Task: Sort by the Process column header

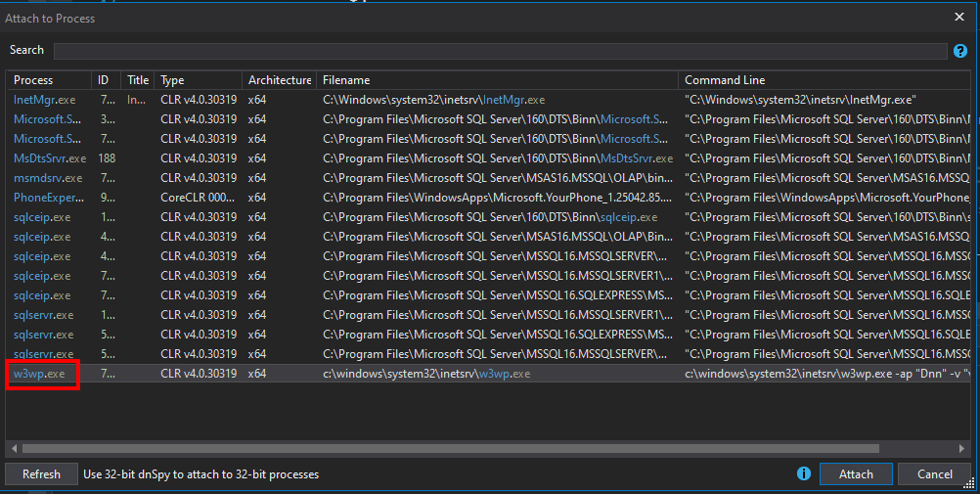Action: [49, 80]
